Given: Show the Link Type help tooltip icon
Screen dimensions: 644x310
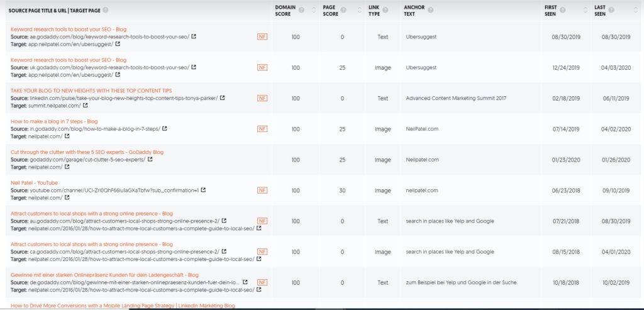Looking at the screenshot, I should (x=386, y=10).
